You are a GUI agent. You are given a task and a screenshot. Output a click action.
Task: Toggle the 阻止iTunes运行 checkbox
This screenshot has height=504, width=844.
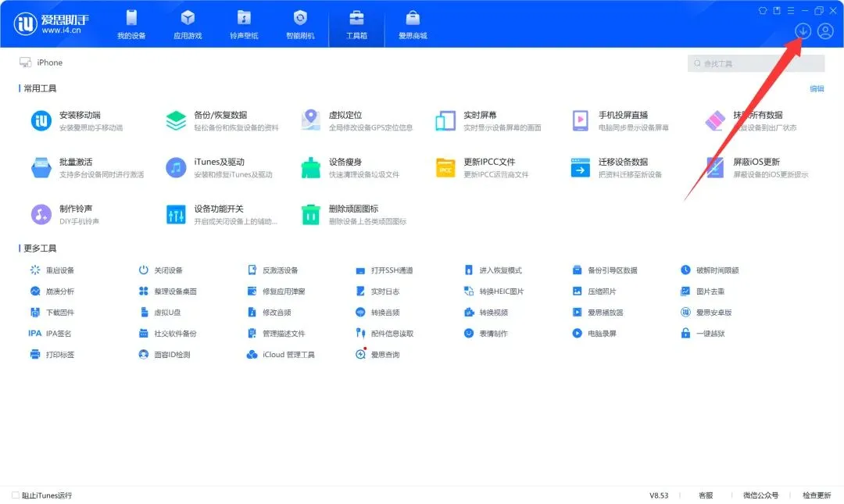(x=16, y=495)
